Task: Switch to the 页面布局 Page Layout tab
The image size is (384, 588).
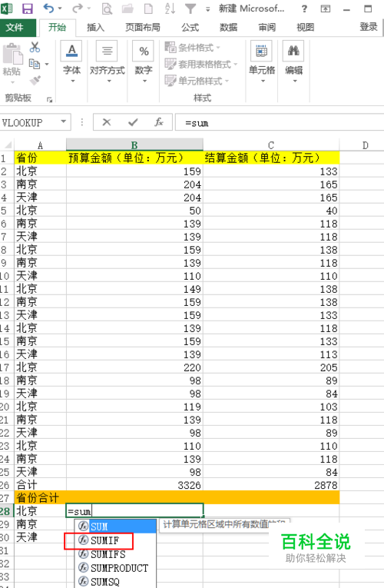Action: (x=142, y=28)
